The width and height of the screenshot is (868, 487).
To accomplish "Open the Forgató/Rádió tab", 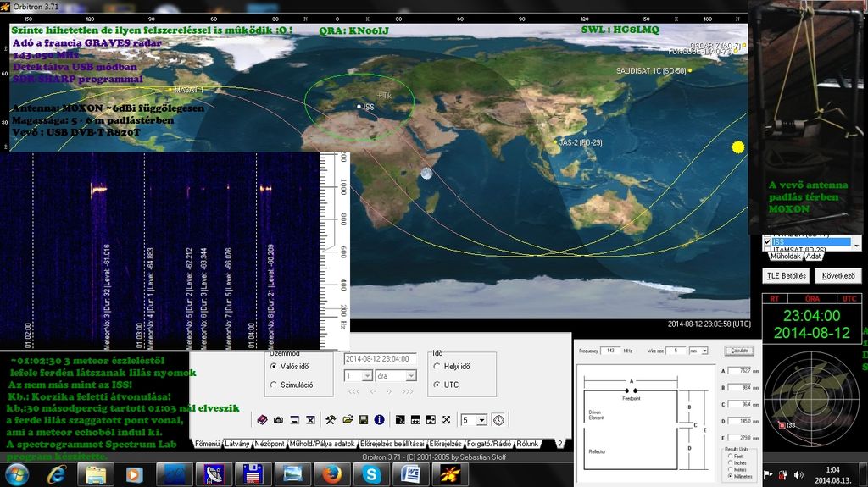I will tap(489, 444).
